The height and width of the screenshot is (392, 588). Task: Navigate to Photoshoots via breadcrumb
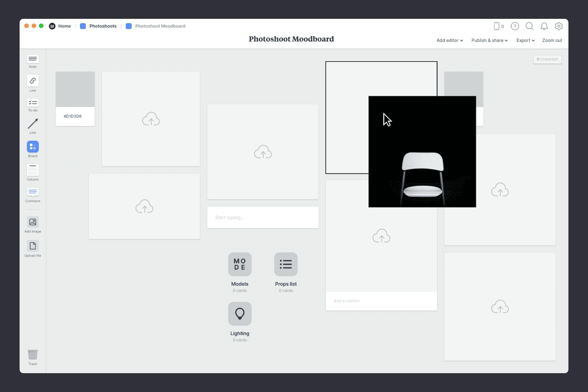click(103, 26)
